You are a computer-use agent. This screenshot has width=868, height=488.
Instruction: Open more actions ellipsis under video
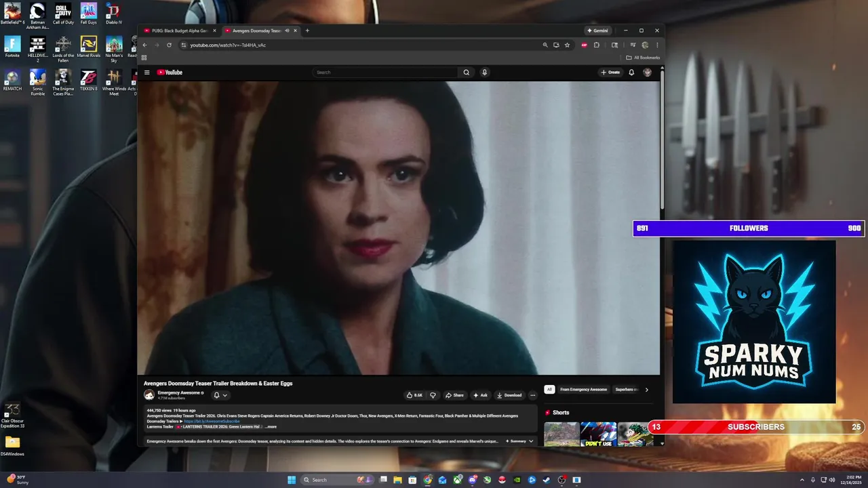pos(532,395)
